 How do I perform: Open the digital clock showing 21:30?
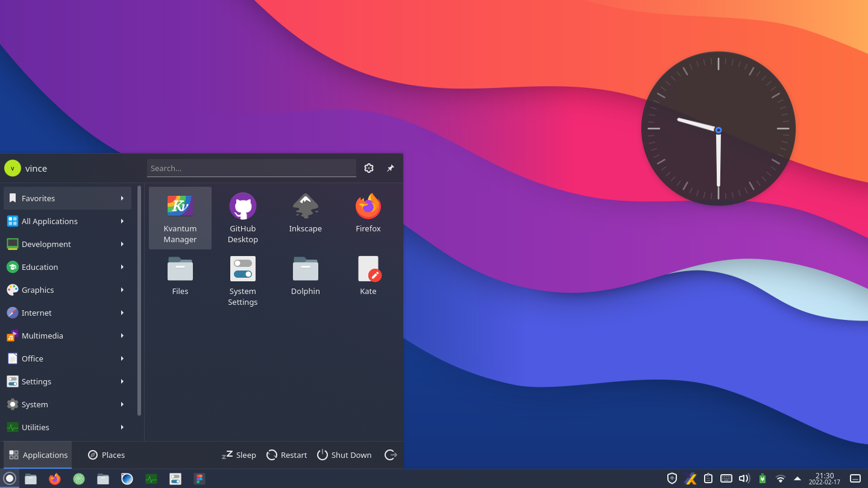pyautogui.click(x=825, y=478)
